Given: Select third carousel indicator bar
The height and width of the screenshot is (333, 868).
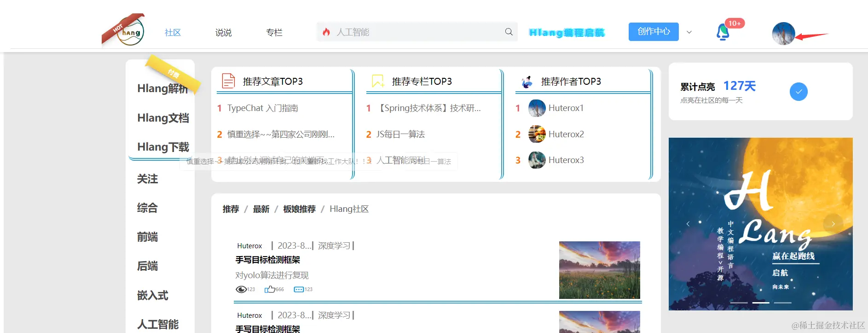Looking at the screenshot, I should click(x=782, y=303).
